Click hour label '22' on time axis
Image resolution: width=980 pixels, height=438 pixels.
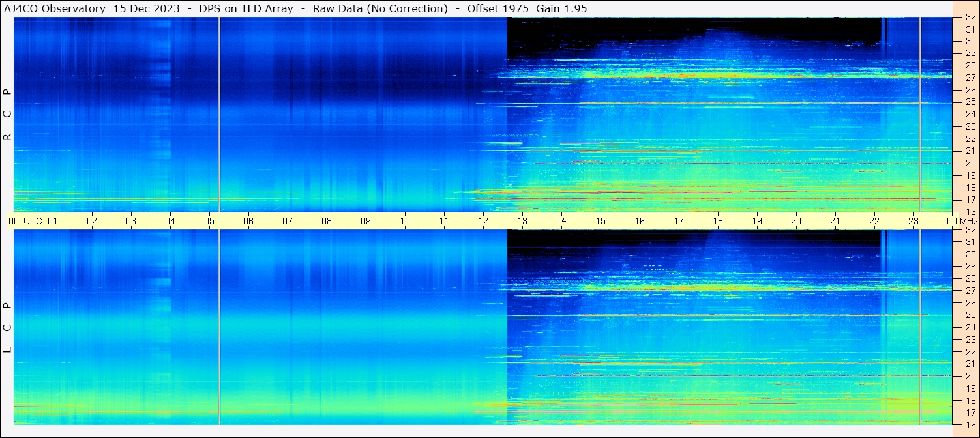(874, 221)
